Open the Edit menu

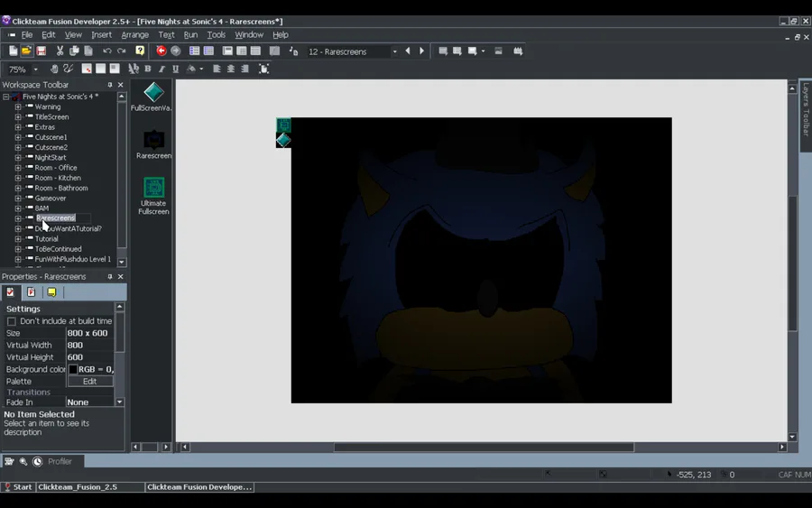point(48,34)
